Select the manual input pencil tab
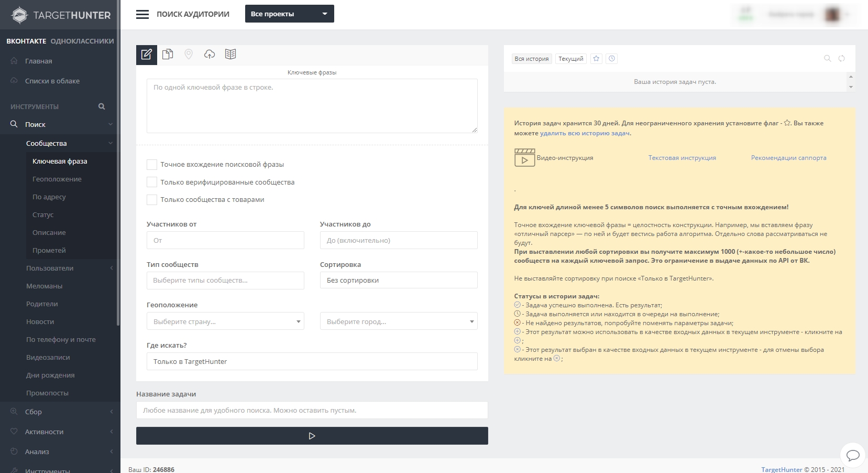The width and height of the screenshot is (868, 473). [x=147, y=55]
